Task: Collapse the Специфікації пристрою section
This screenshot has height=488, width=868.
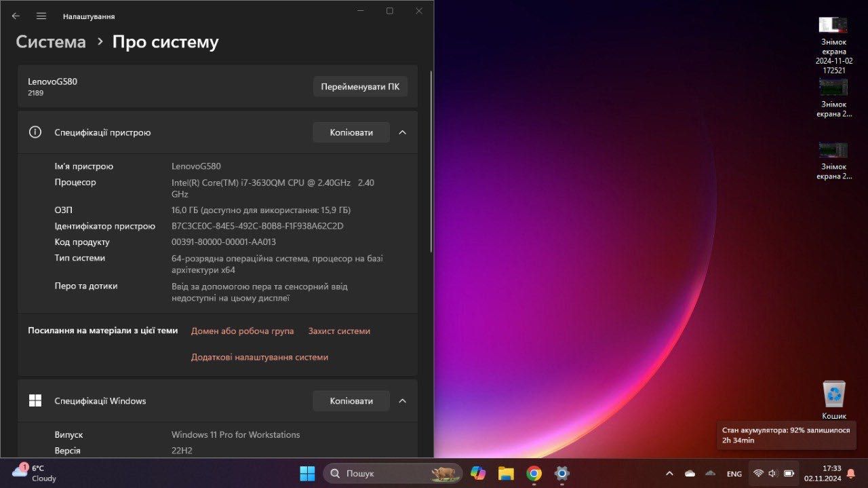Action: coord(402,132)
